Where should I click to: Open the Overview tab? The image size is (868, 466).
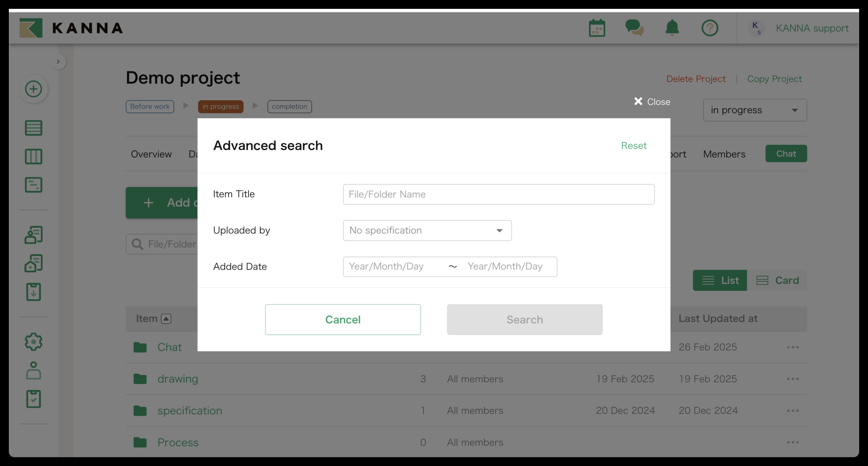click(151, 154)
